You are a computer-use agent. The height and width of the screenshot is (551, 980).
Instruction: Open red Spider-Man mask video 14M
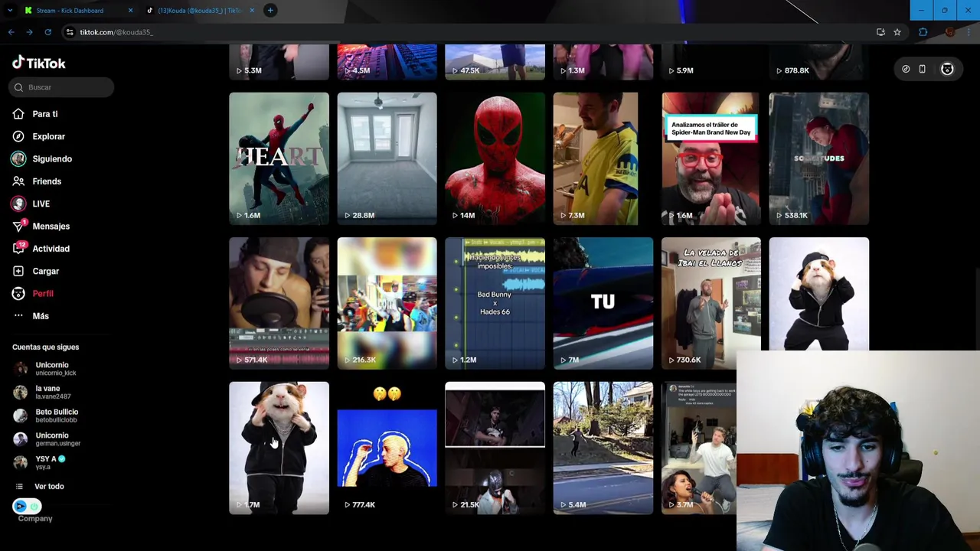pyautogui.click(x=495, y=158)
